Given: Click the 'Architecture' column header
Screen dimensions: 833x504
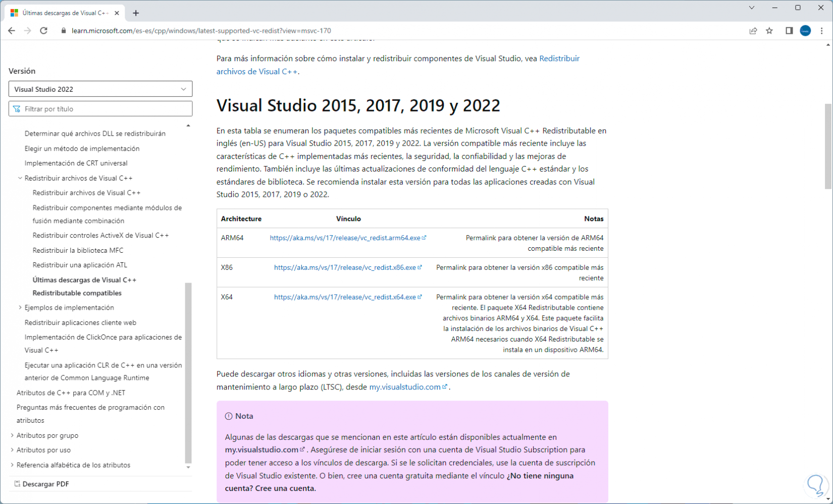Looking at the screenshot, I should pos(241,219).
